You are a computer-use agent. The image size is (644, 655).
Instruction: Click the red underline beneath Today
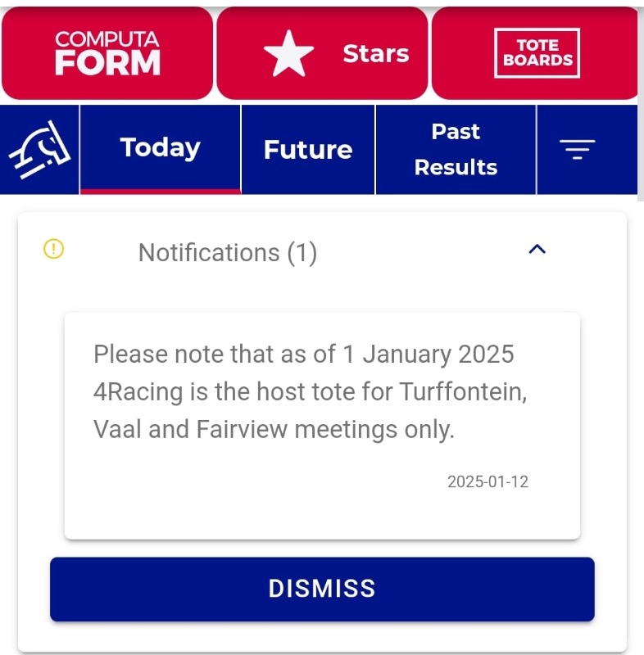tap(160, 191)
